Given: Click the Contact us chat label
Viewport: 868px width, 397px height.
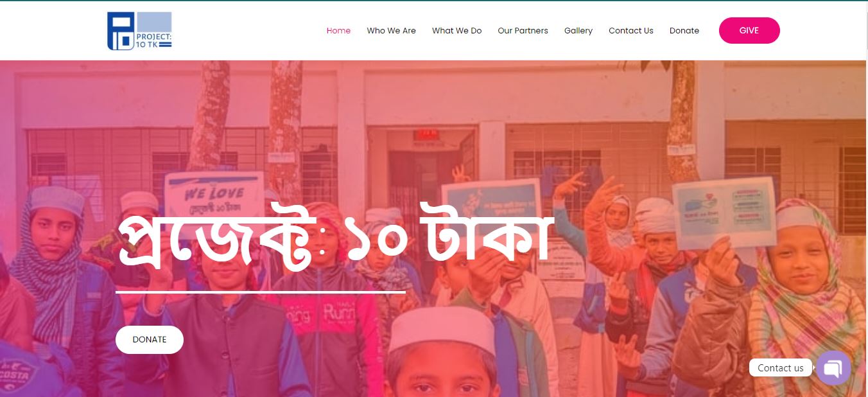Looking at the screenshot, I should coord(780,368).
